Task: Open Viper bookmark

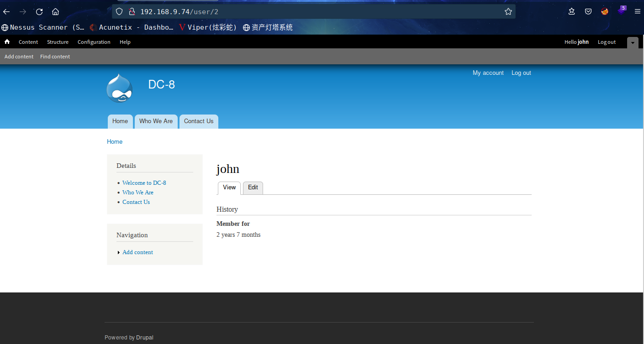Action: click(x=208, y=27)
